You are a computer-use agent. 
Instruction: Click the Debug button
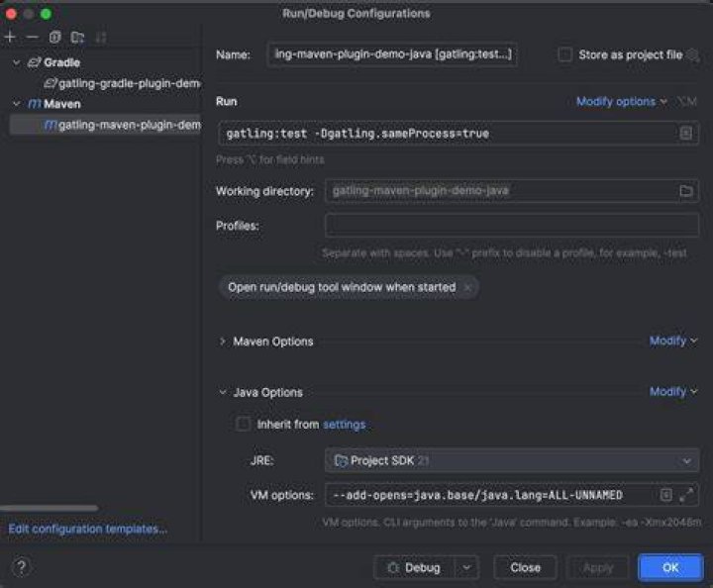tap(414, 567)
